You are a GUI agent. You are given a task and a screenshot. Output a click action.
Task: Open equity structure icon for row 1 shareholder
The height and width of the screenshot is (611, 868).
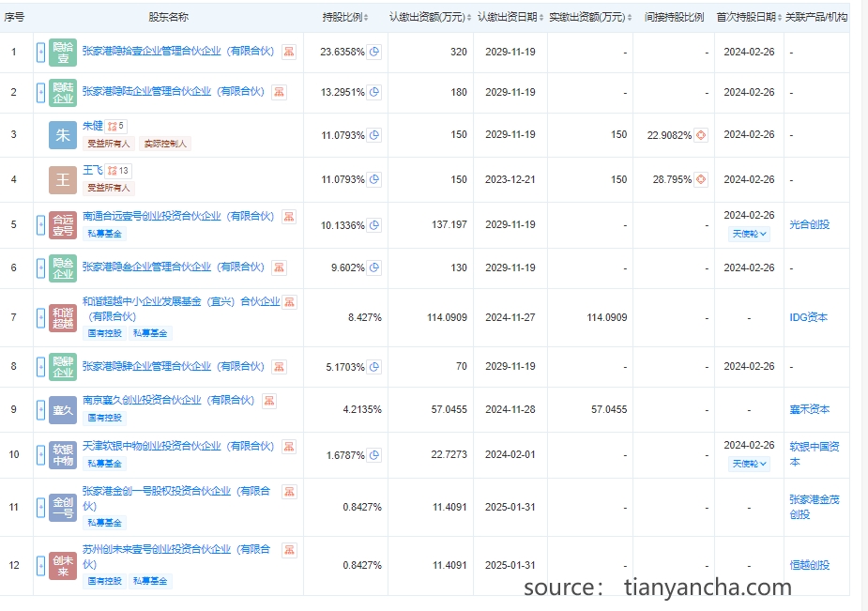click(289, 52)
